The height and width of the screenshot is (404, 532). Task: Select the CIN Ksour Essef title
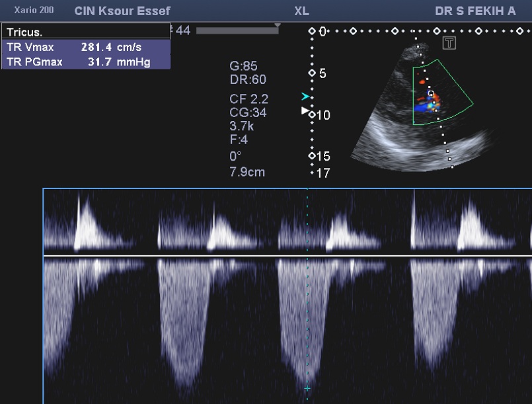tap(122, 11)
